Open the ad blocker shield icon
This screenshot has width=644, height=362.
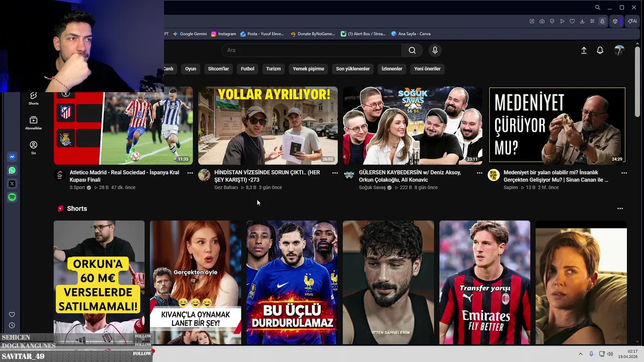(552, 21)
